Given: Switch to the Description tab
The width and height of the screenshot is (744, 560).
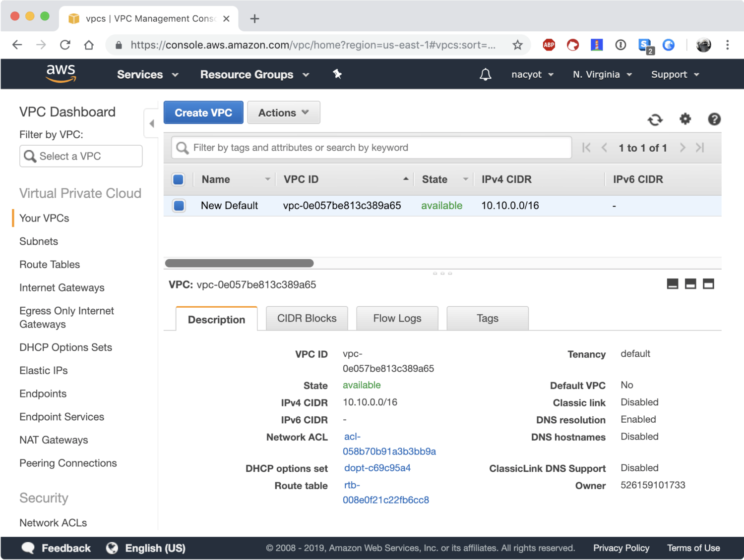Looking at the screenshot, I should pyautogui.click(x=217, y=319).
